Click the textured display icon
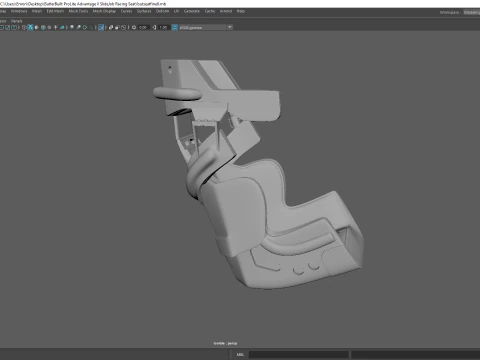Screen dimensions: 480x360 pos(49,27)
